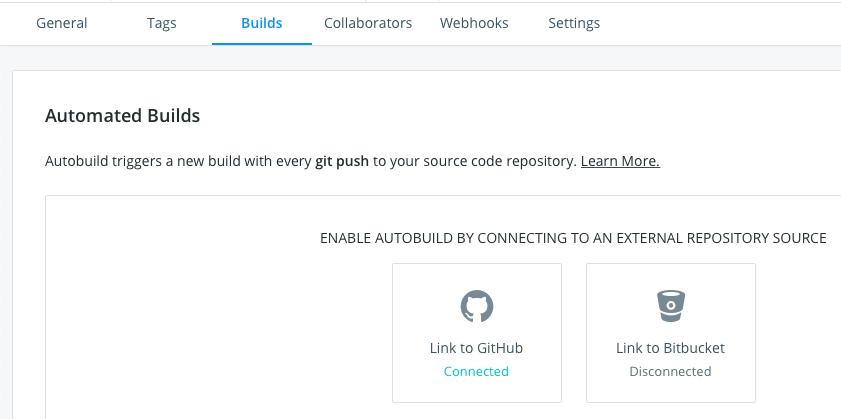Click the green Connected status text
Viewport: 841px width, 419px height.
click(x=476, y=371)
